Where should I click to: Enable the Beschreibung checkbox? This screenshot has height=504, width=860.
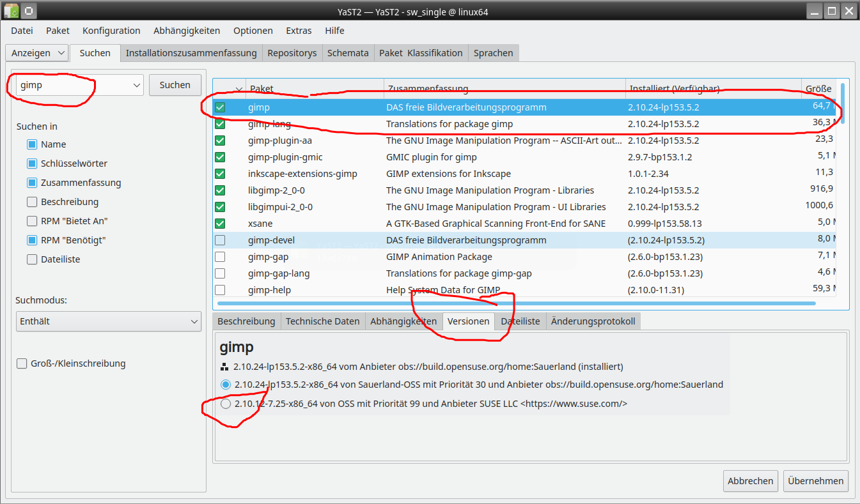(32, 202)
